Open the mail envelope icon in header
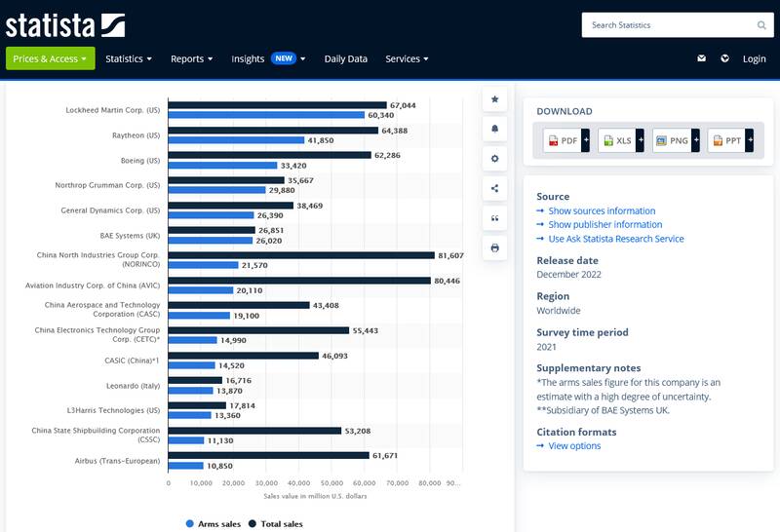The image size is (780, 532). pyautogui.click(x=701, y=58)
